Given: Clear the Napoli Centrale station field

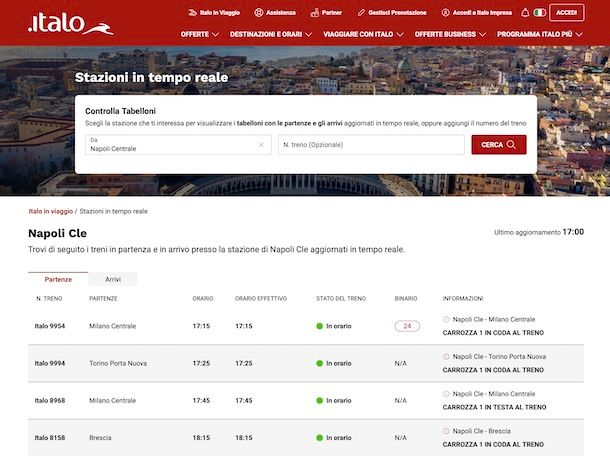Looking at the screenshot, I should 261,145.
